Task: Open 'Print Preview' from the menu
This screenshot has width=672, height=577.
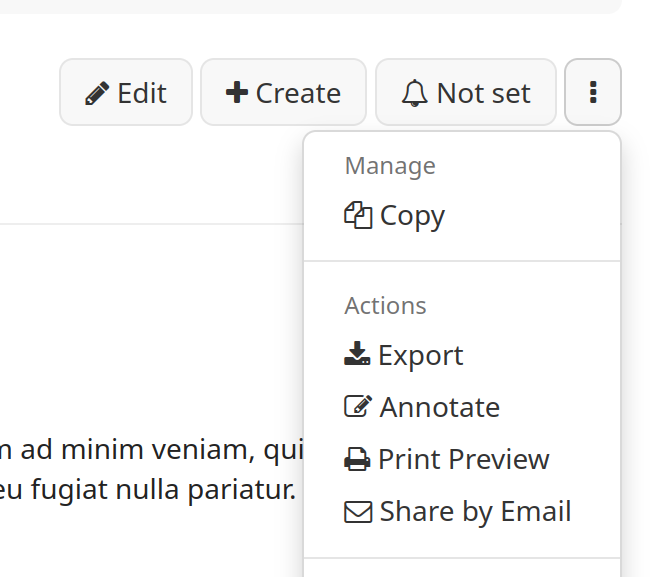Action: 463,459
